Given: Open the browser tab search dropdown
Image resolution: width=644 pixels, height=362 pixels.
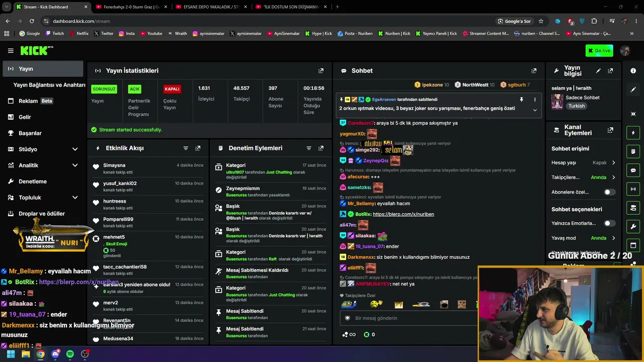Looking at the screenshot, I should pyautogui.click(x=7, y=7).
